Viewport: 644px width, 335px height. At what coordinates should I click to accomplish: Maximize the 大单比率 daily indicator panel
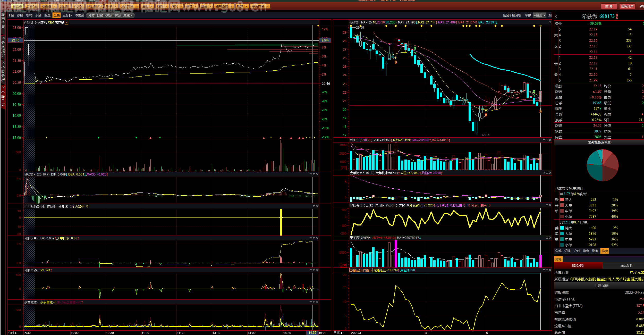tap(547, 173)
